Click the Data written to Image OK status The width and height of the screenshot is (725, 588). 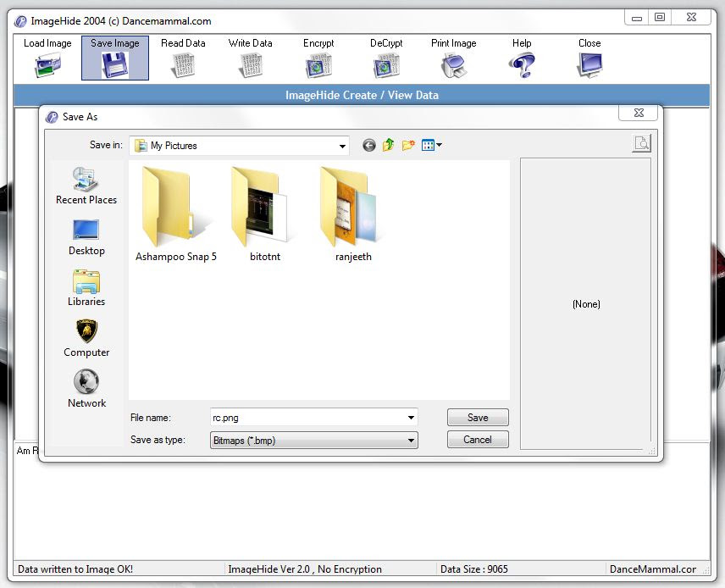75,569
